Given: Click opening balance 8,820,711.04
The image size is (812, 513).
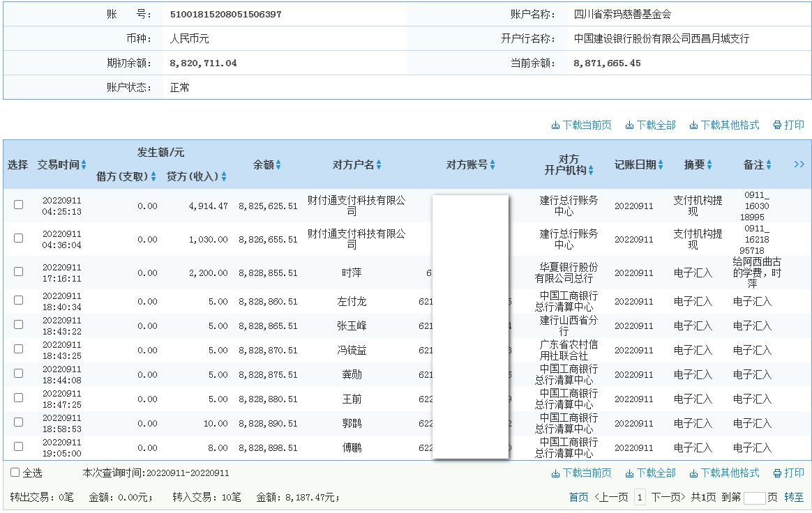Looking at the screenshot, I should pyautogui.click(x=203, y=63).
